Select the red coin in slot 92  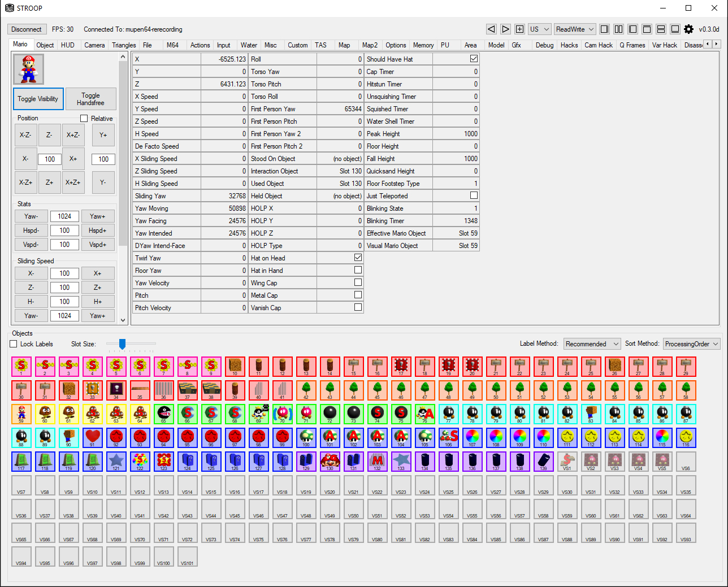(x=116, y=438)
